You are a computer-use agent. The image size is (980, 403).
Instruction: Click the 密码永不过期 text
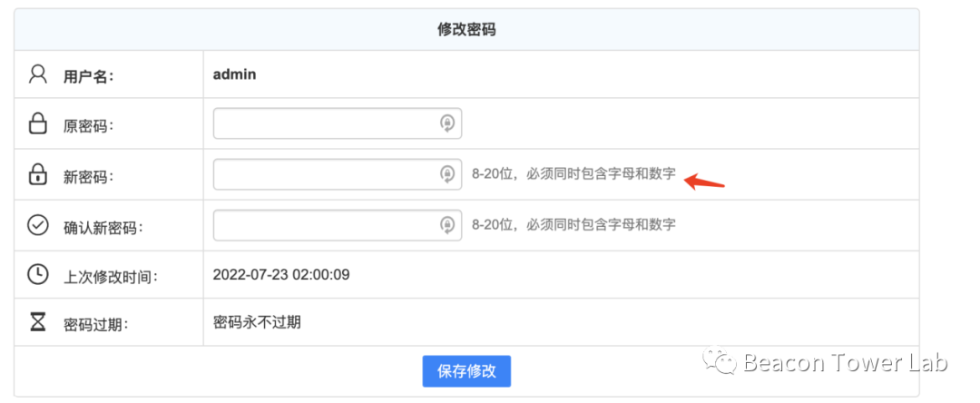[257, 322]
